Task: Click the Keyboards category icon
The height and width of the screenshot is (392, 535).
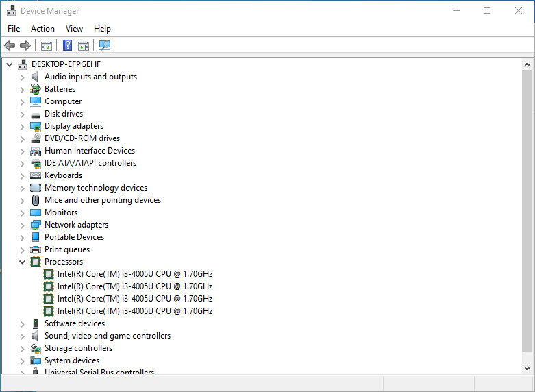Action: point(36,175)
